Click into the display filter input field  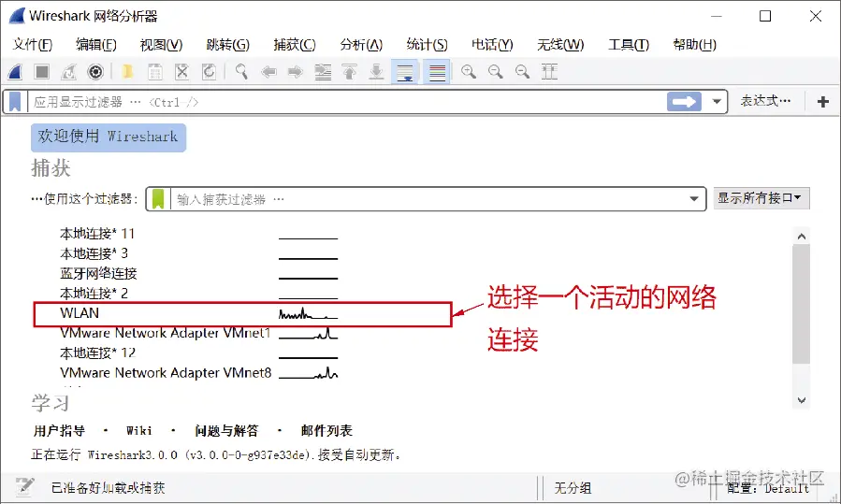tap(346, 101)
